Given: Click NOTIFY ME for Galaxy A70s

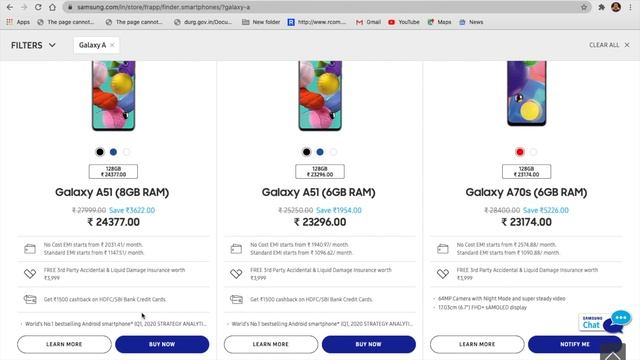Looking at the screenshot, I should (575, 344).
